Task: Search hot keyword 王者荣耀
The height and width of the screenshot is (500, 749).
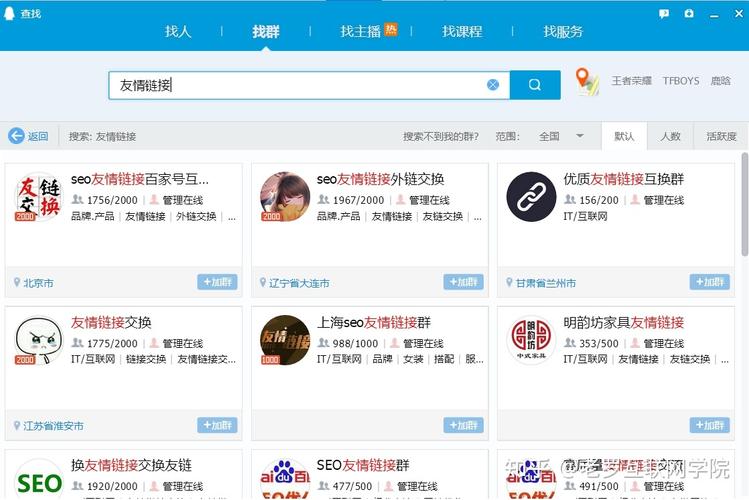Action: coord(631,81)
